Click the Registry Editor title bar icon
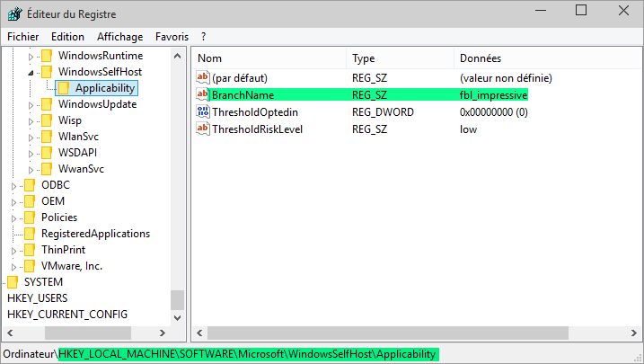This screenshot has width=644, height=364. (x=15, y=13)
